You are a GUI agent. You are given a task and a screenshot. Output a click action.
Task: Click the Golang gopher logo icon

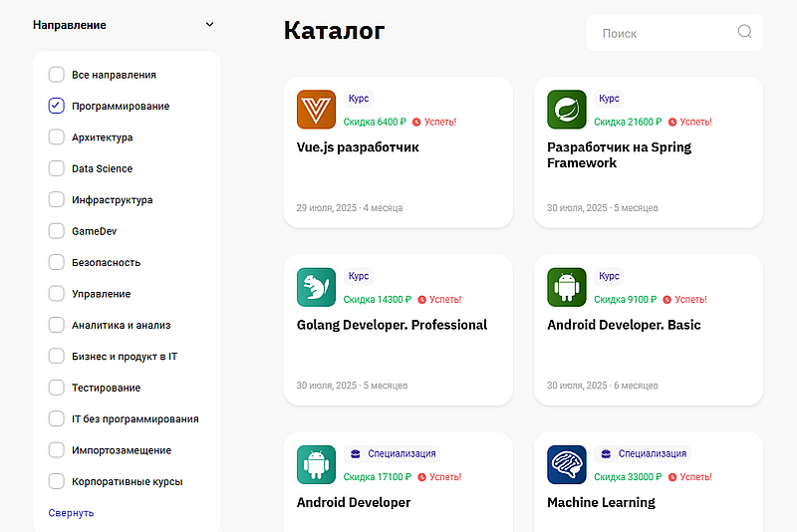pyautogui.click(x=316, y=287)
